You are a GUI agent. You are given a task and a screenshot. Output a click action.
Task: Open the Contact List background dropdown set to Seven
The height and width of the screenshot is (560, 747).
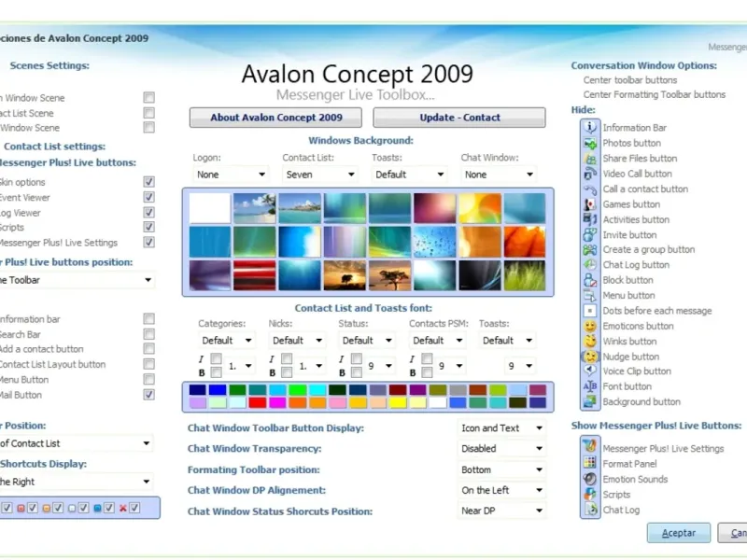click(x=320, y=175)
